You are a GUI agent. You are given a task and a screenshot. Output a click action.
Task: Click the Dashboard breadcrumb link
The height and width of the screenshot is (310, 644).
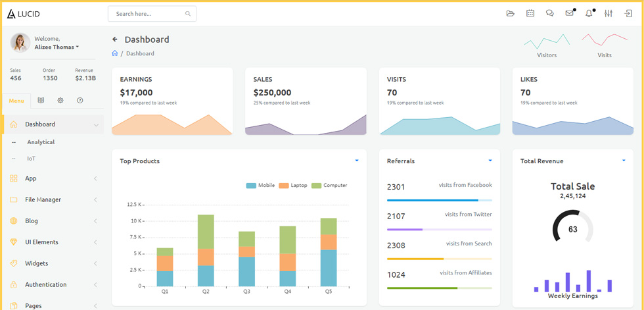coord(140,53)
